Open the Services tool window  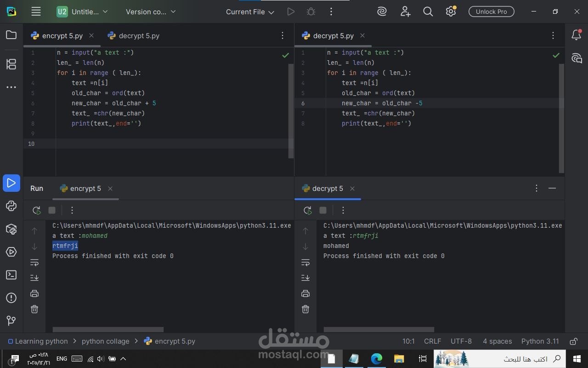11,252
